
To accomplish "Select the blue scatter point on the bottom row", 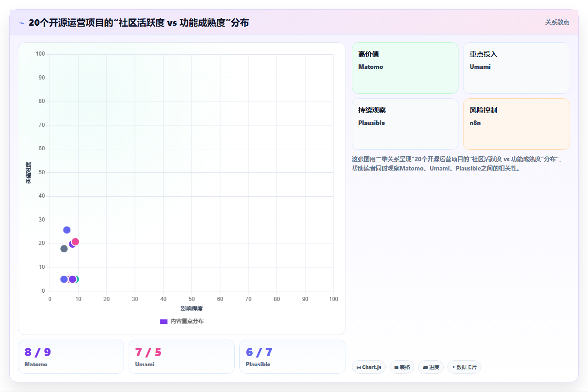I will [x=64, y=279].
